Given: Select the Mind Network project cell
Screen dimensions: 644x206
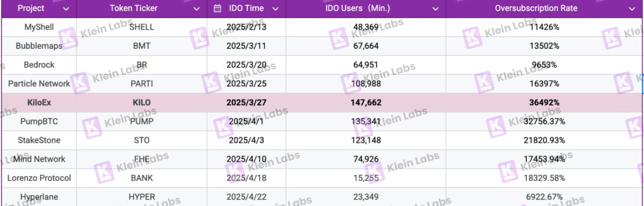Looking at the screenshot, I should (x=39, y=159).
